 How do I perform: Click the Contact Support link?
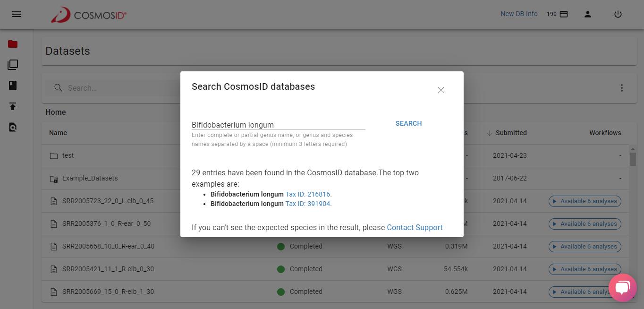click(x=415, y=227)
